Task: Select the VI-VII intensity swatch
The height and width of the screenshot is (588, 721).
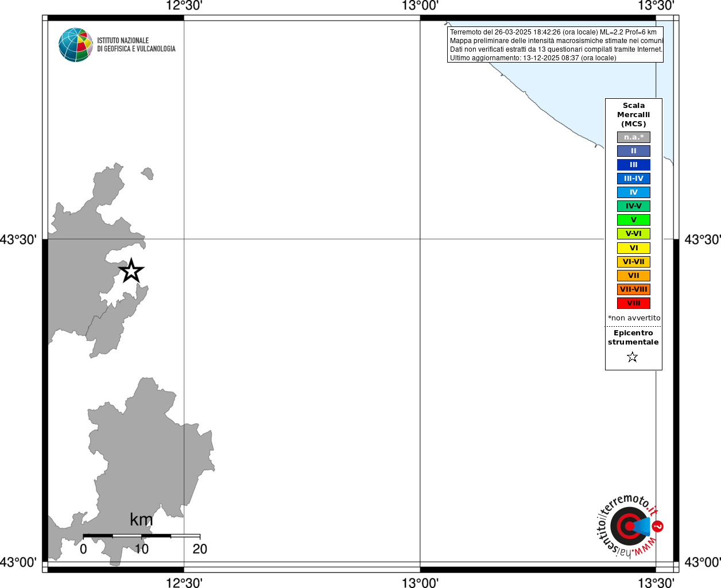Action: pyautogui.click(x=634, y=262)
